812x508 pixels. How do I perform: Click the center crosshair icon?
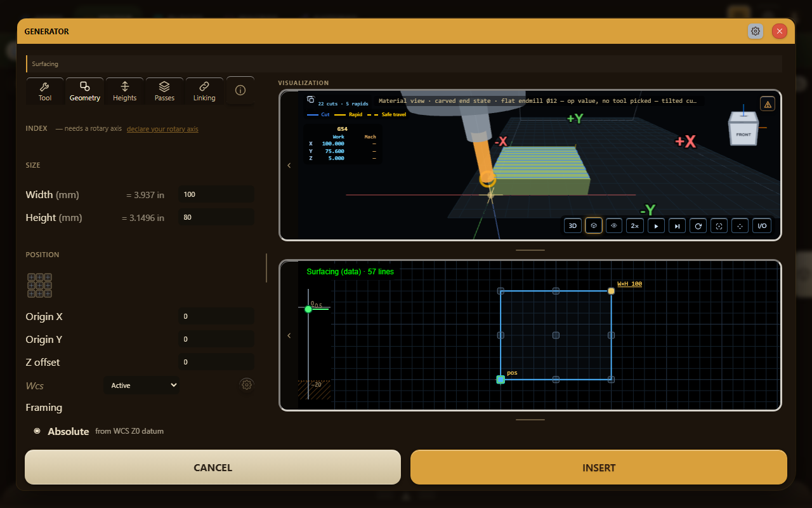point(739,225)
